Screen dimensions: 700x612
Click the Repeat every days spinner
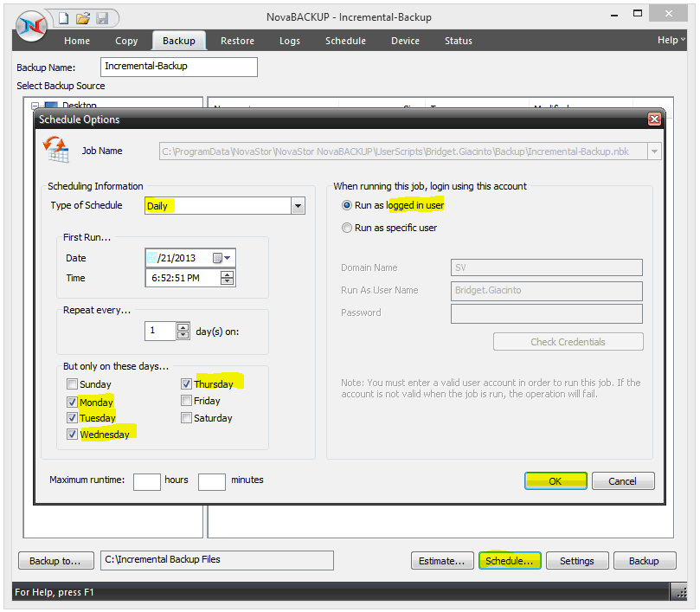click(x=183, y=331)
